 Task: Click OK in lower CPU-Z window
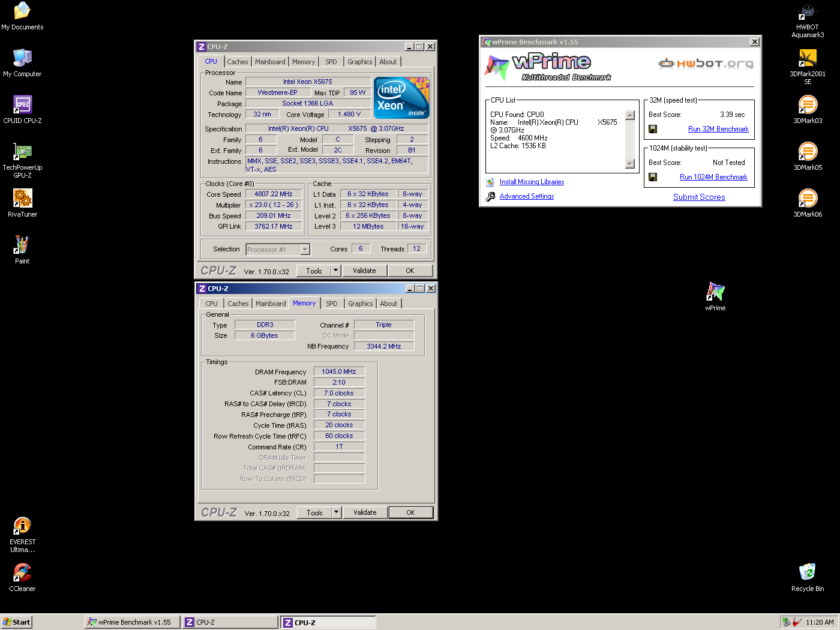pyautogui.click(x=410, y=512)
